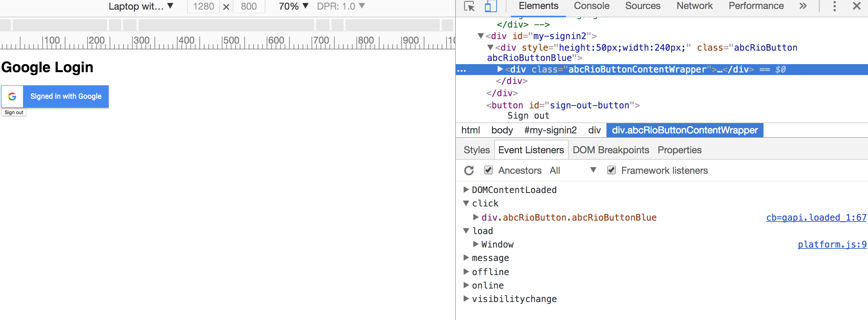Show more DevTools tabs chevron
Image resolution: width=868 pixels, height=320 pixels.
(803, 6)
